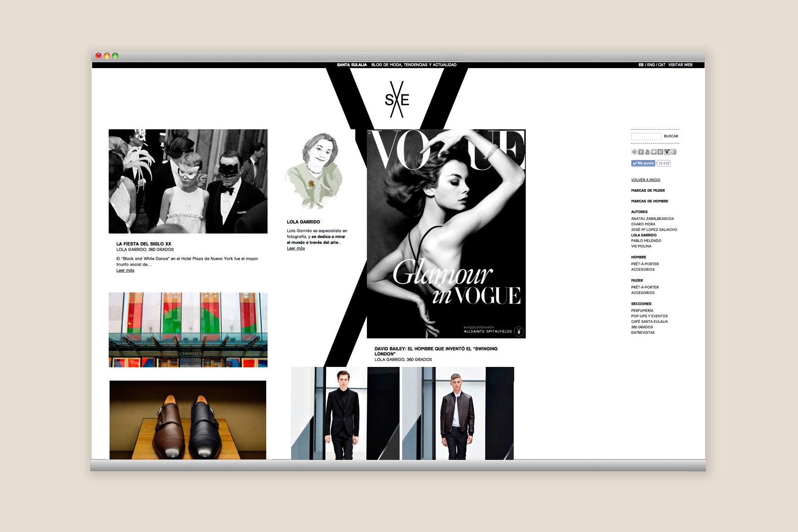Viewport: 798px width, 532px height.
Task: Switch language to ENG
Action: pos(651,65)
